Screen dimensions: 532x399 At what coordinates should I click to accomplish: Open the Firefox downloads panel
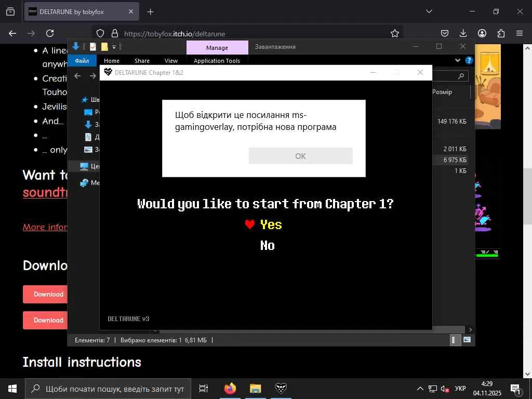click(463, 33)
